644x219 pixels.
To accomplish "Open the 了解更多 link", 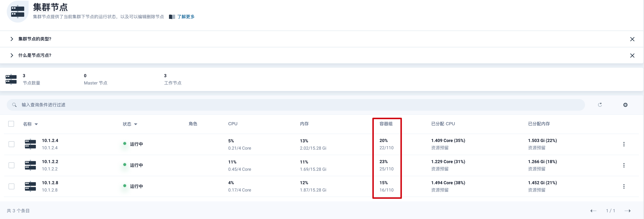I will tap(186, 17).
